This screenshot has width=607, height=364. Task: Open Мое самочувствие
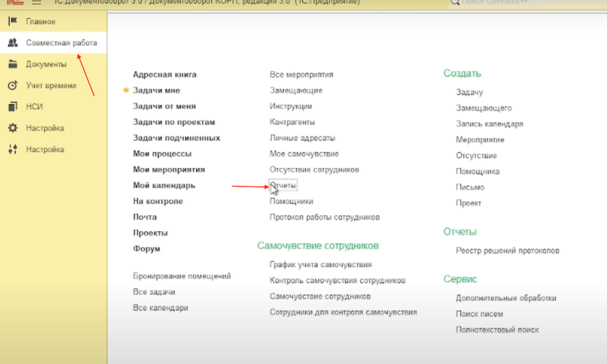coord(304,154)
